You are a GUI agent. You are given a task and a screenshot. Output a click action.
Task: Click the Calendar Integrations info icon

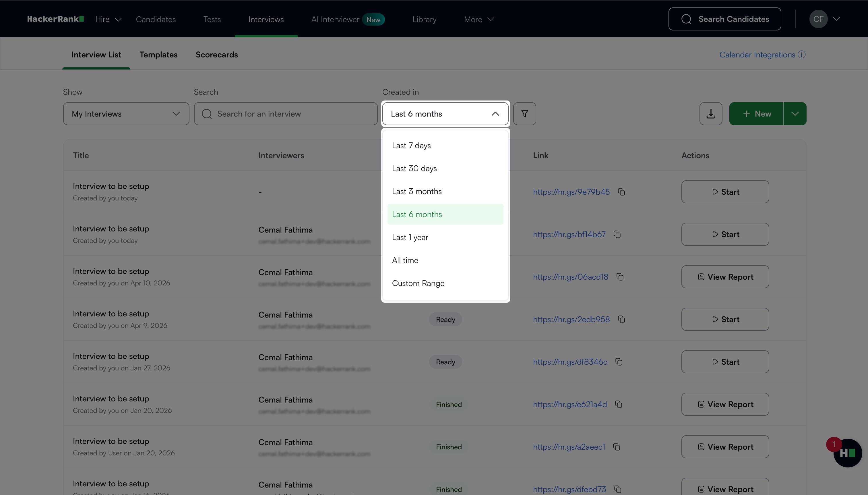tap(802, 54)
